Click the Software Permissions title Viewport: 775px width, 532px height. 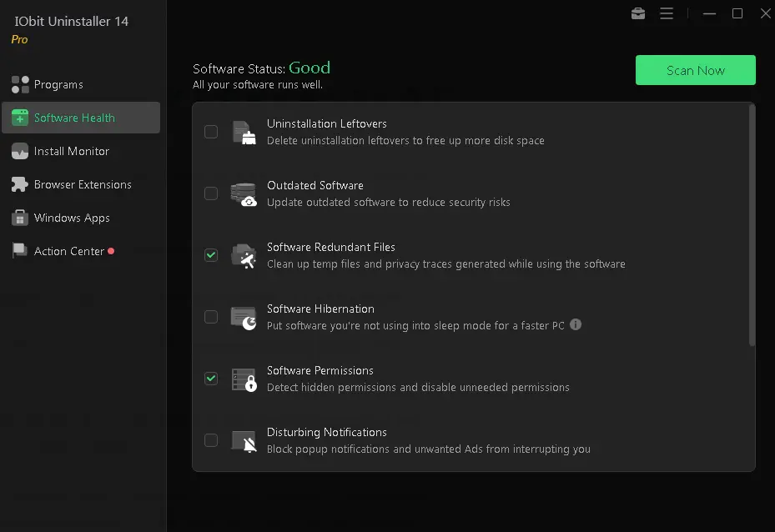click(320, 370)
